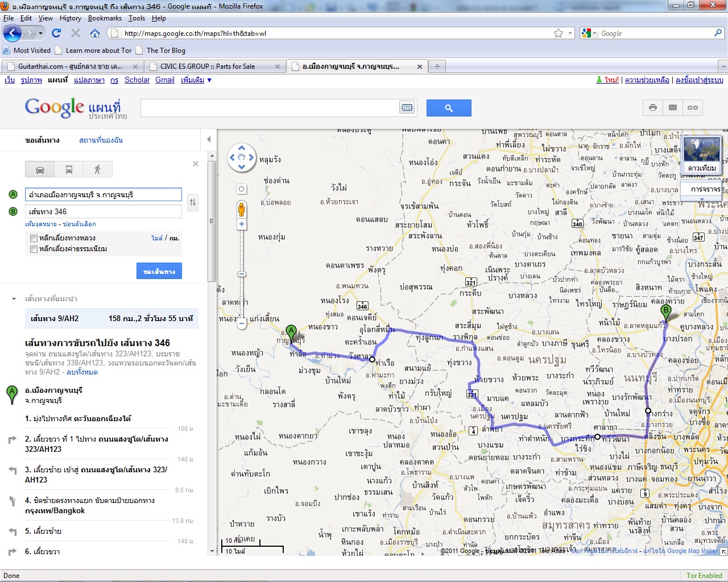Open the Bookmarks menu
The image size is (728, 582).
[x=105, y=18]
